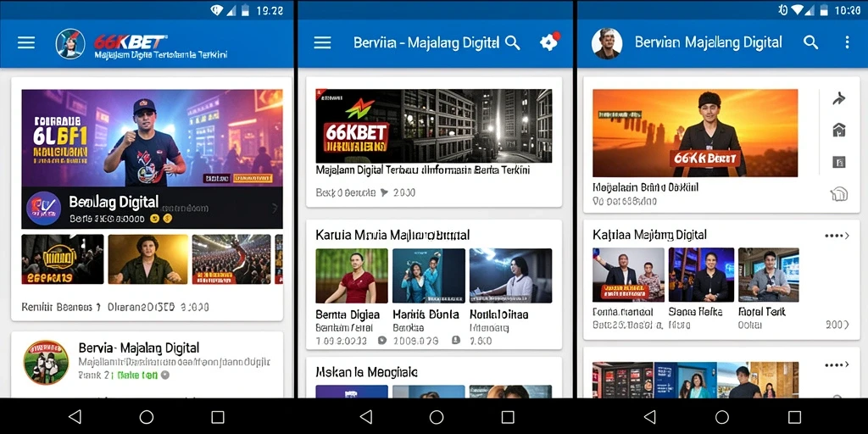Tap back triangle on the right phone navigation bar
Viewport: 868px width, 434px height.
[x=649, y=417]
